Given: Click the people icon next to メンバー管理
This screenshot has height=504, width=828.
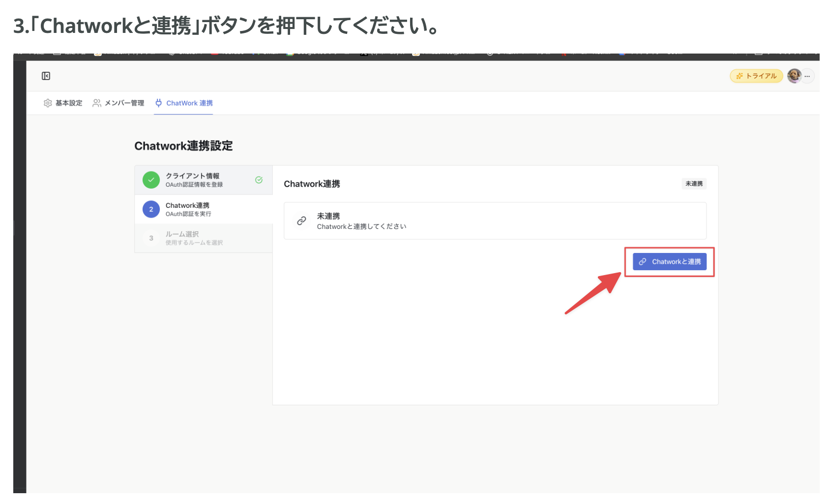Looking at the screenshot, I should [96, 103].
